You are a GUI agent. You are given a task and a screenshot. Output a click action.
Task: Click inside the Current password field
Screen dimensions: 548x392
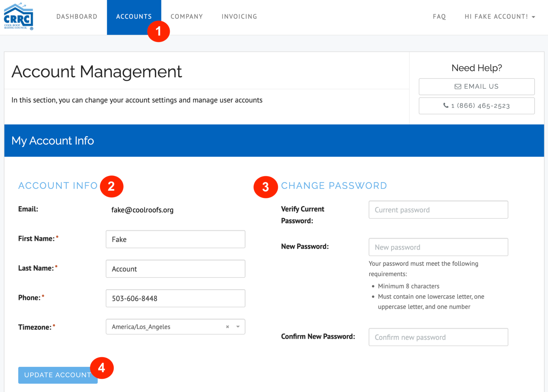coord(438,210)
